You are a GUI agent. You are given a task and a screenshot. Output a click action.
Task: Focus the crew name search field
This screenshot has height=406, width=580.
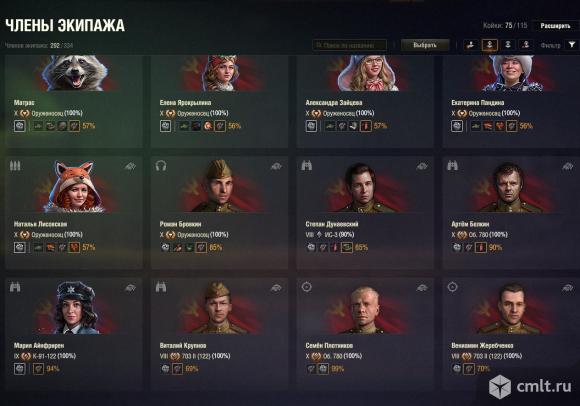(350, 45)
